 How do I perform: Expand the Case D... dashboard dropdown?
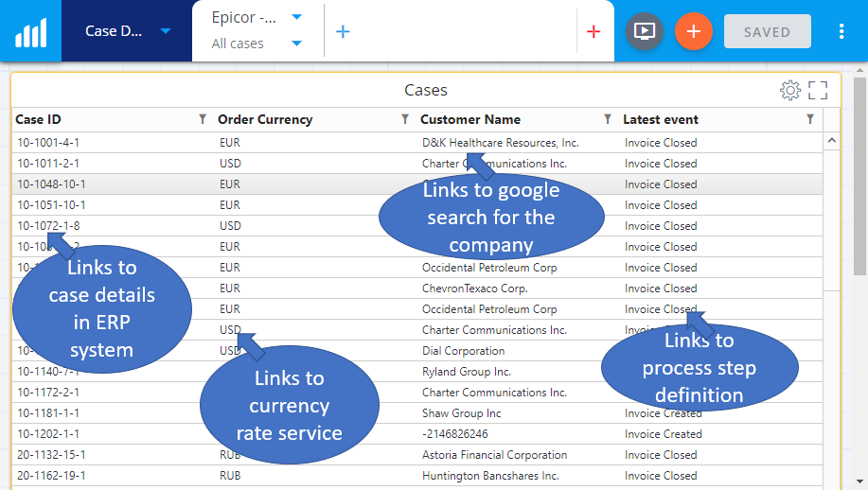165,31
